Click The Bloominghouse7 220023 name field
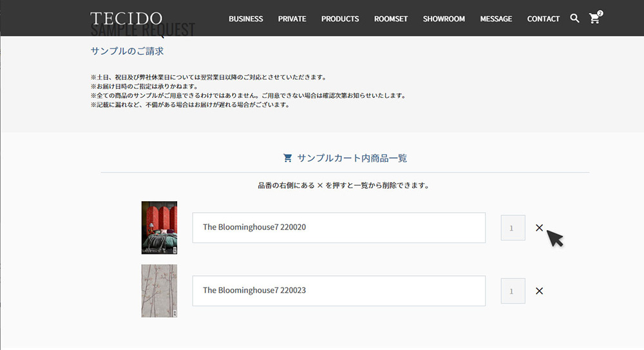The image size is (644, 350). pyautogui.click(x=339, y=291)
